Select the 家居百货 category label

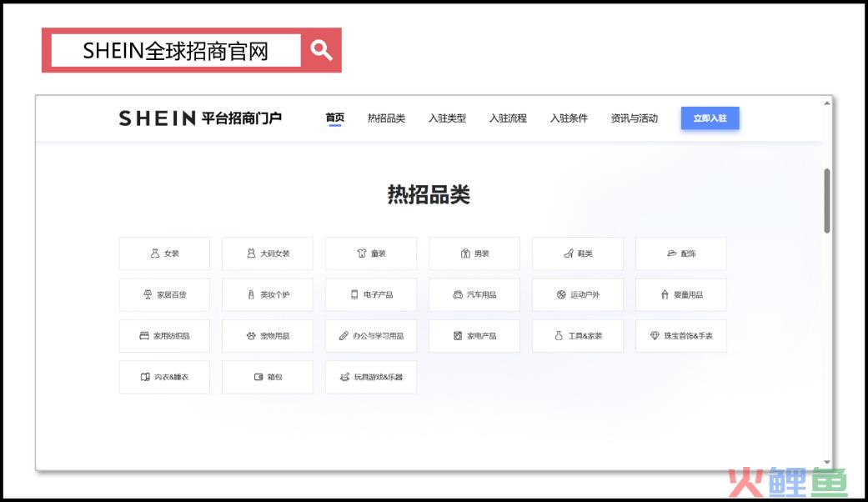(x=172, y=294)
